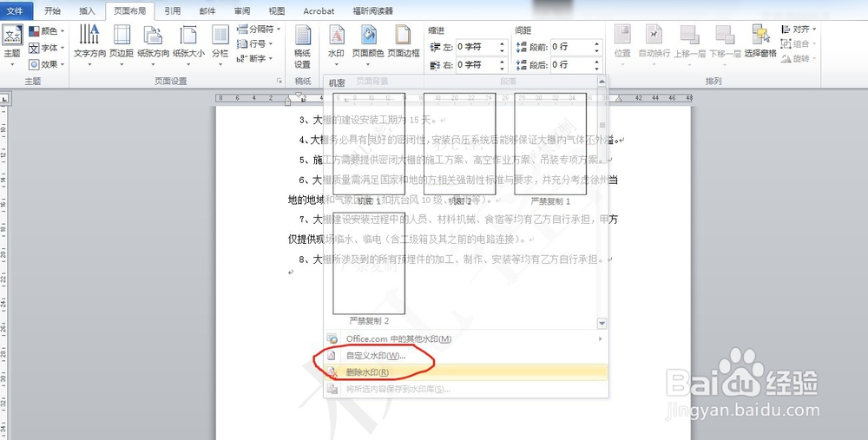Open Office.com 中的其他水印 submenu
Viewport: 868px width, 440px height.
[465, 338]
